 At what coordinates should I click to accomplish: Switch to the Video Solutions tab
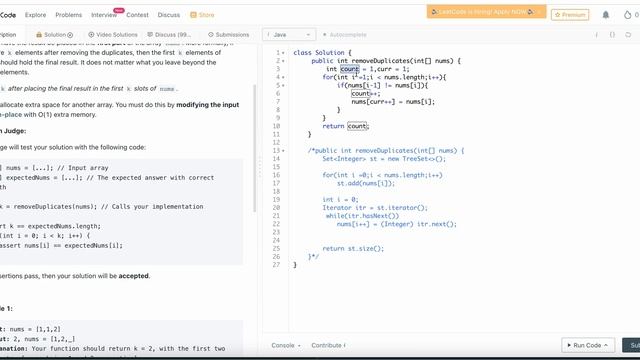113,35
